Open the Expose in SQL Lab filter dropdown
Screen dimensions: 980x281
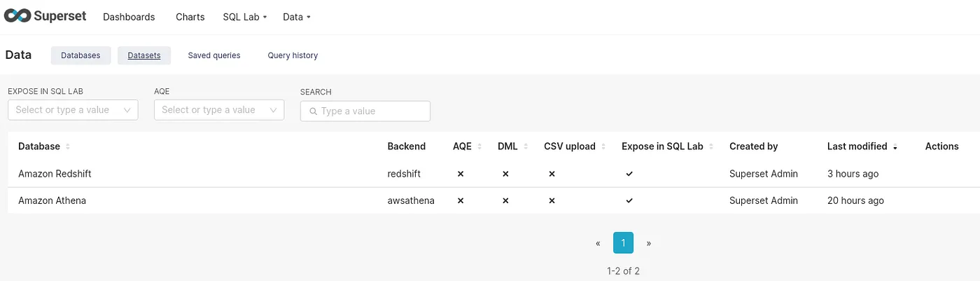pyautogui.click(x=73, y=110)
